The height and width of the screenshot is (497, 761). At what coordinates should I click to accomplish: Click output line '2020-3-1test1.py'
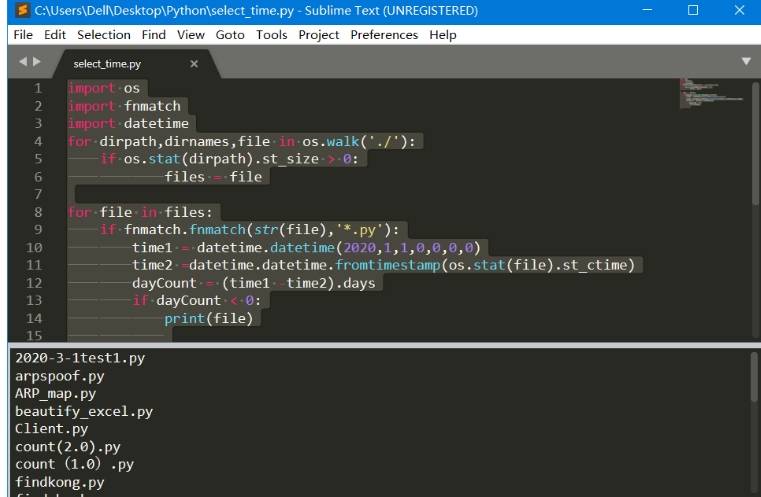(x=80, y=358)
